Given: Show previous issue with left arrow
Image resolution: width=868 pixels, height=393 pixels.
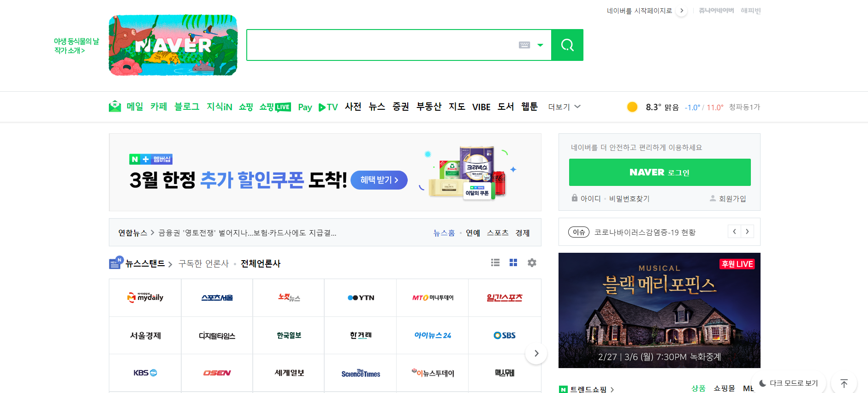Looking at the screenshot, I should 734,232.
